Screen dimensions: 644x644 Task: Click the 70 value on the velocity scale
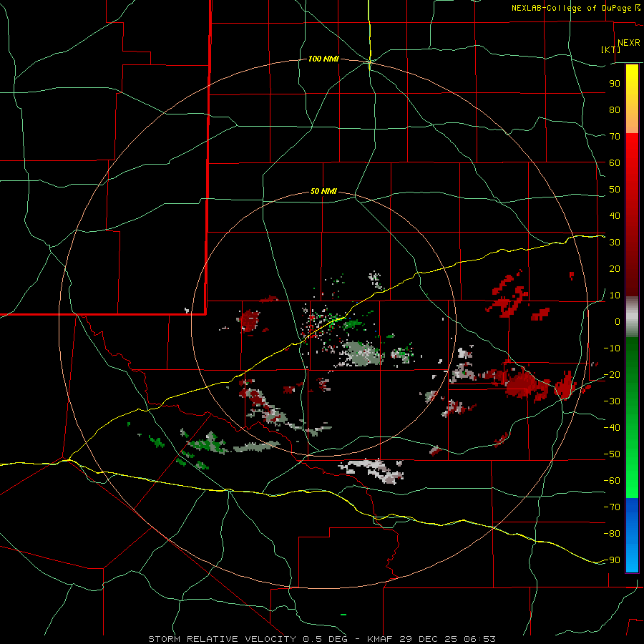pos(615,137)
